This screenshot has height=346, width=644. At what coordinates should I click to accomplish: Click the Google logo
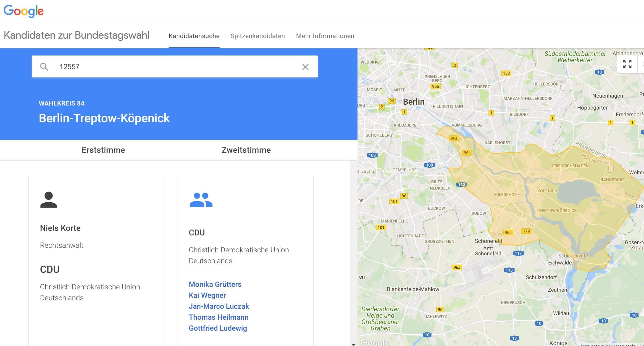point(24,11)
